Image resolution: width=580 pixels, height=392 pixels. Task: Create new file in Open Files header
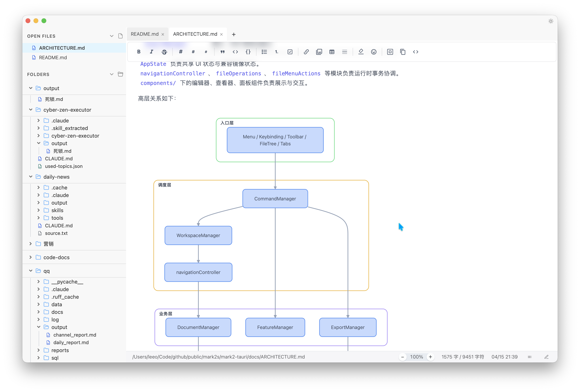click(x=120, y=36)
